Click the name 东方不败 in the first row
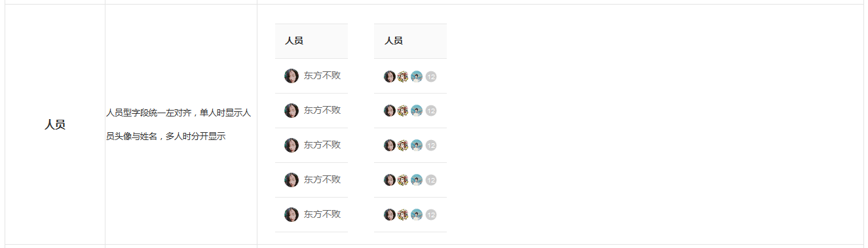Viewport: 868px width, 248px height. coord(322,75)
